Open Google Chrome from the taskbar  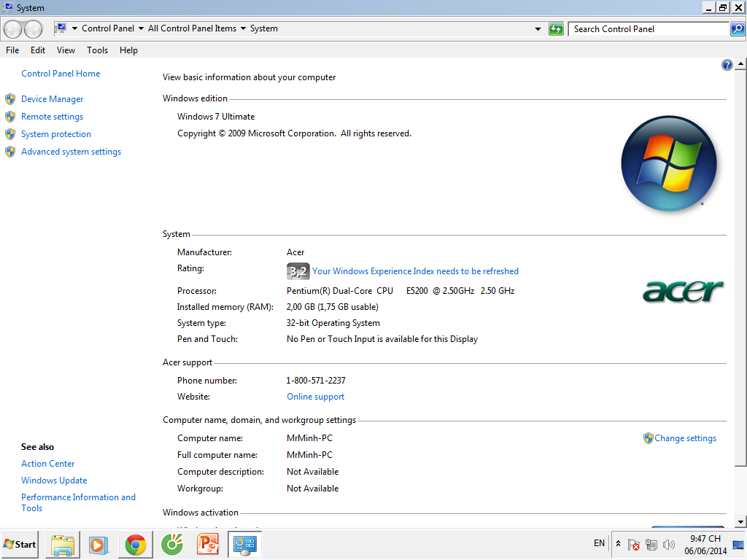tap(135, 544)
